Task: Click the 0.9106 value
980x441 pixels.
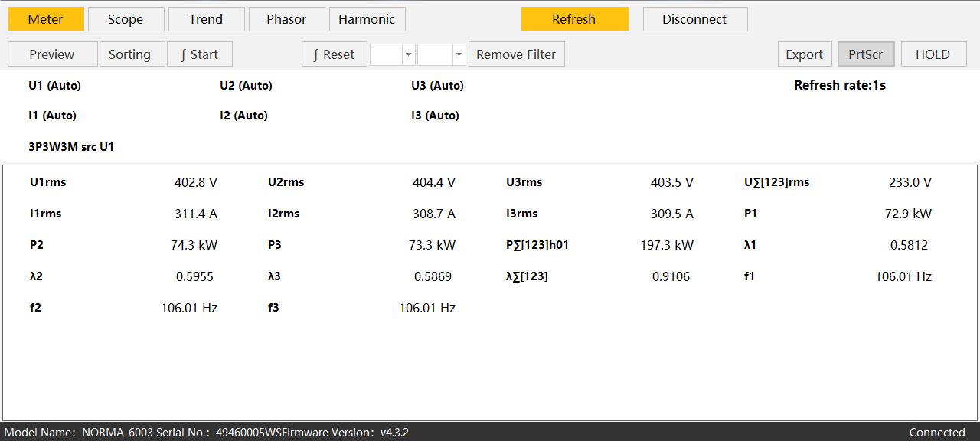Action: tap(671, 276)
